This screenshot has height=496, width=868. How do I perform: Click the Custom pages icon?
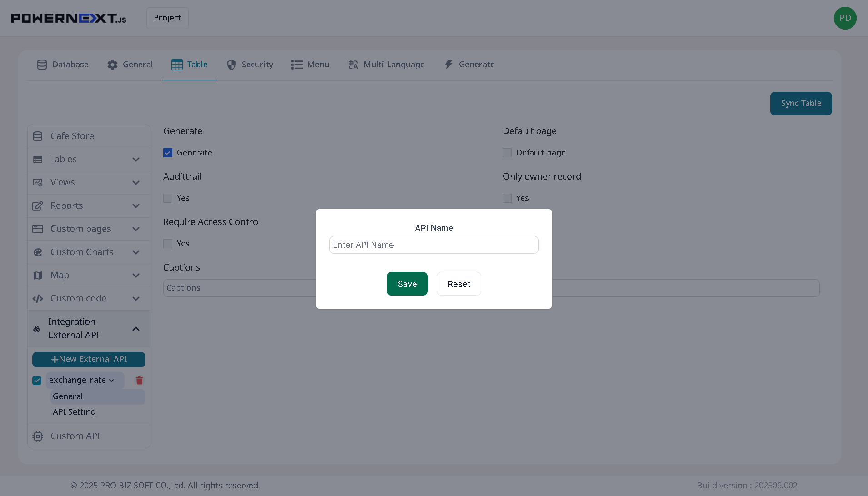(38, 229)
